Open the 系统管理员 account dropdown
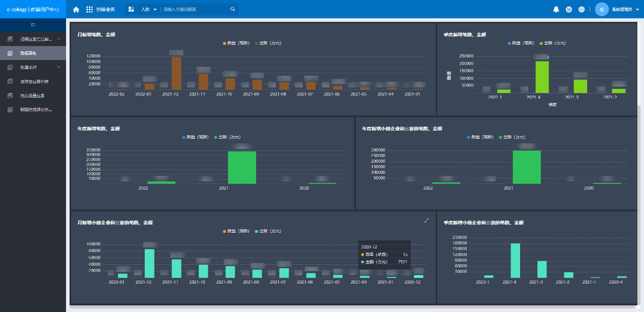644x312 pixels. pyautogui.click(x=625, y=9)
